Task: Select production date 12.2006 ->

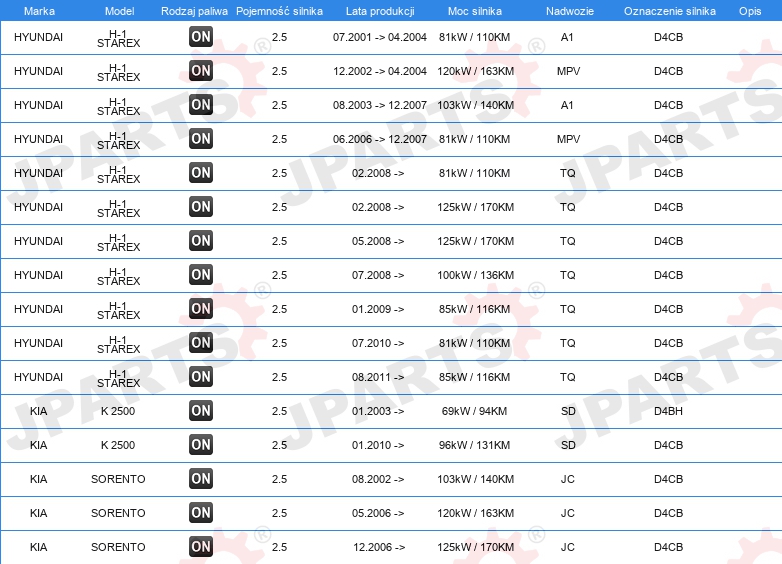Action: click(x=379, y=547)
